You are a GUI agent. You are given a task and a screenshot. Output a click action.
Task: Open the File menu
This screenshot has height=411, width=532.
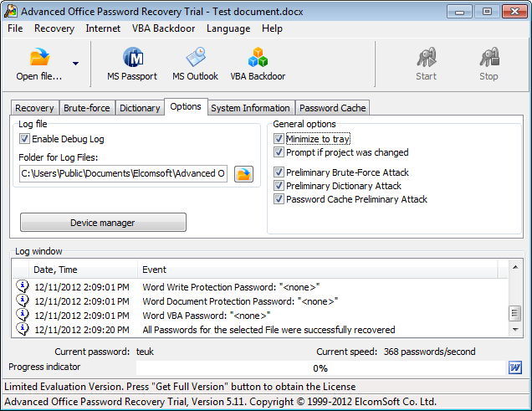coord(15,28)
